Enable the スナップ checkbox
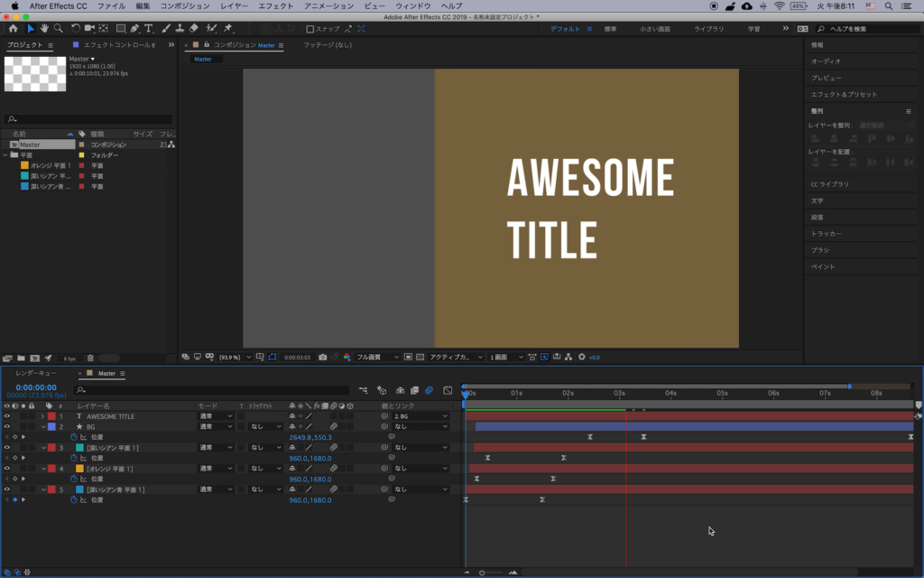 tap(310, 29)
